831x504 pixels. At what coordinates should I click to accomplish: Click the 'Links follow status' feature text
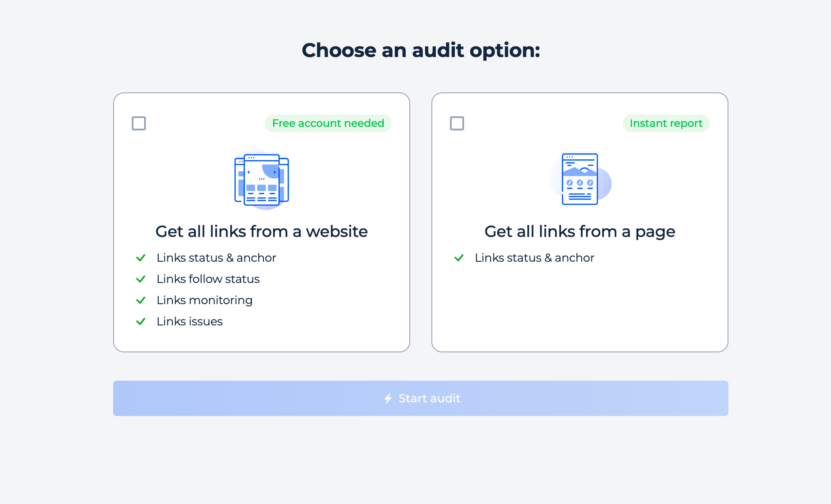(x=208, y=279)
